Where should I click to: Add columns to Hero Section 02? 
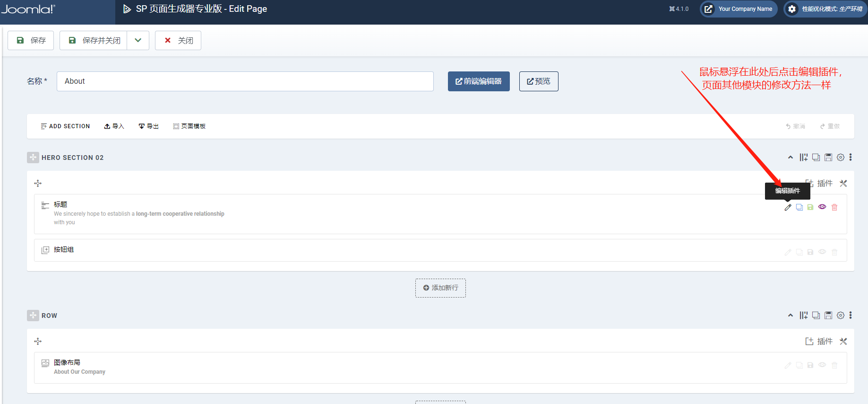803,158
